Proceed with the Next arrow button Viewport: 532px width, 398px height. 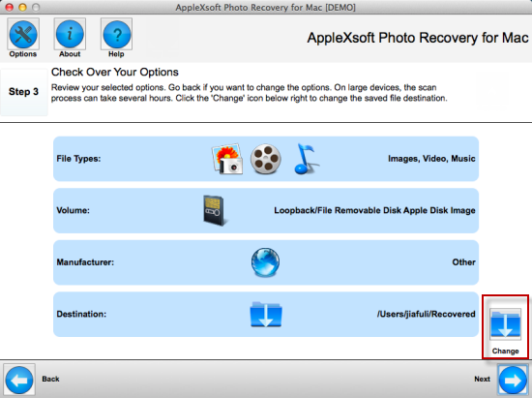pos(513,380)
